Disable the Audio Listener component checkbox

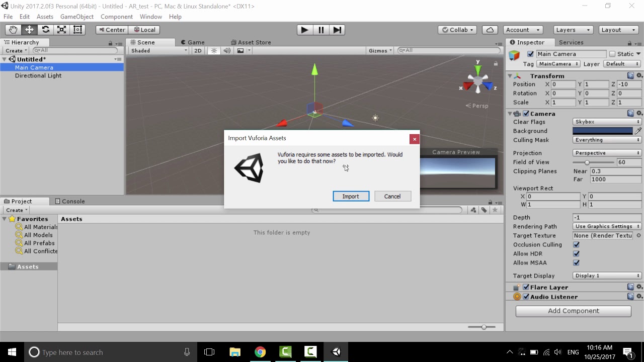pos(526,297)
